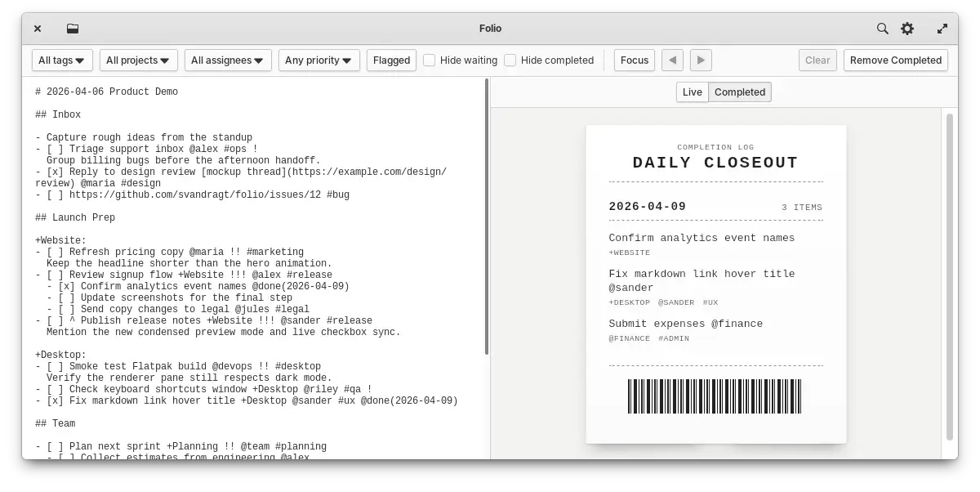Click the '+Desktop:' project line
This screenshot has height=492, width=980.
[61, 355]
